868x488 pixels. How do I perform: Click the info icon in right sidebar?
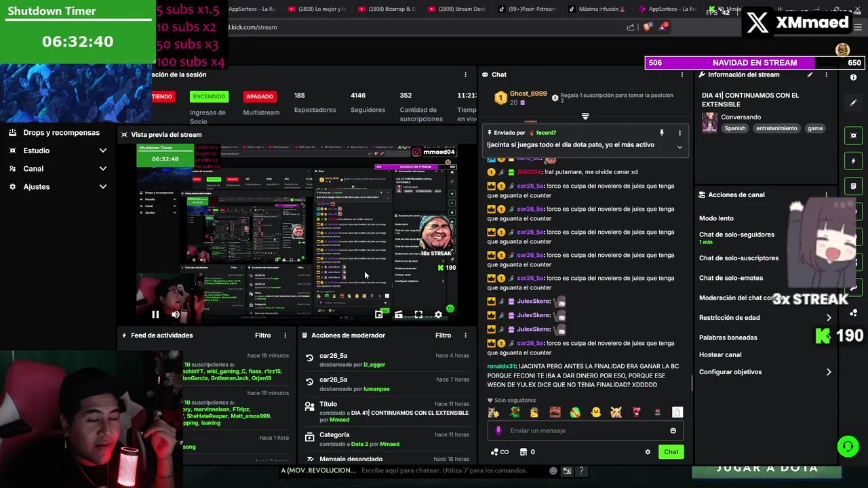pos(854,77)
